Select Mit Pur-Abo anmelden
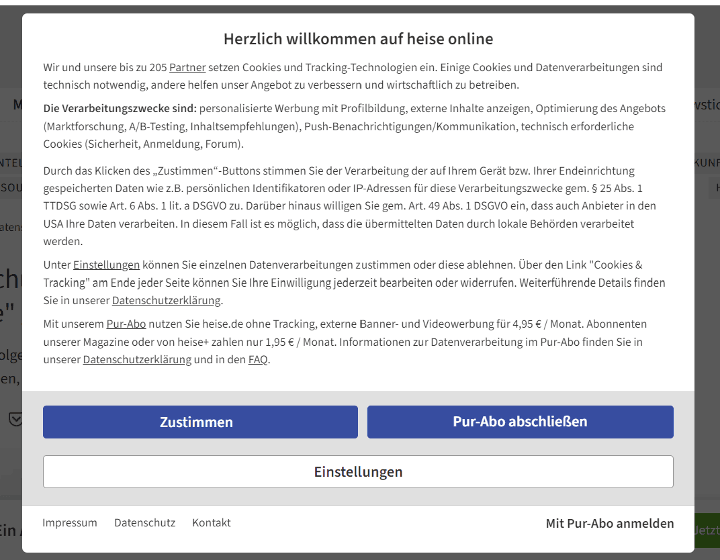This screenshot has width=720, height=560. pyautogui.click(x=609, y=523)
